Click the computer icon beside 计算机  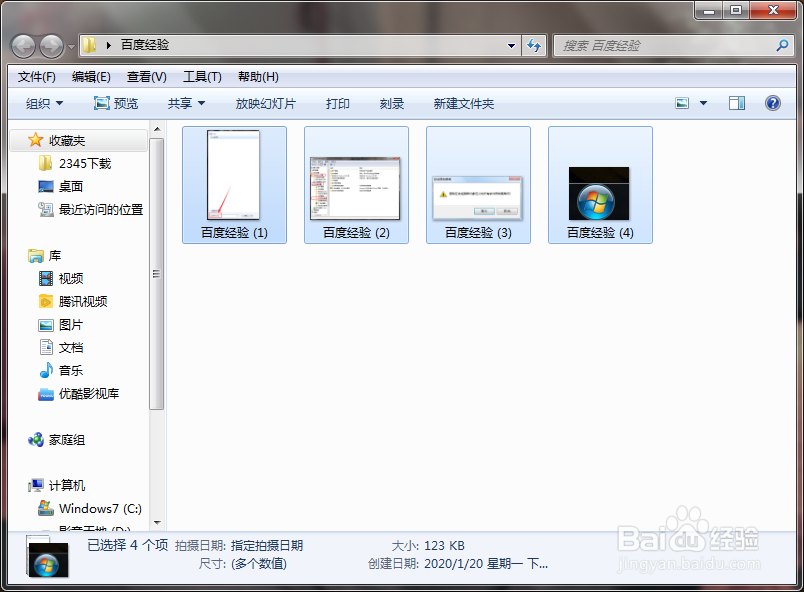(36, 485)
